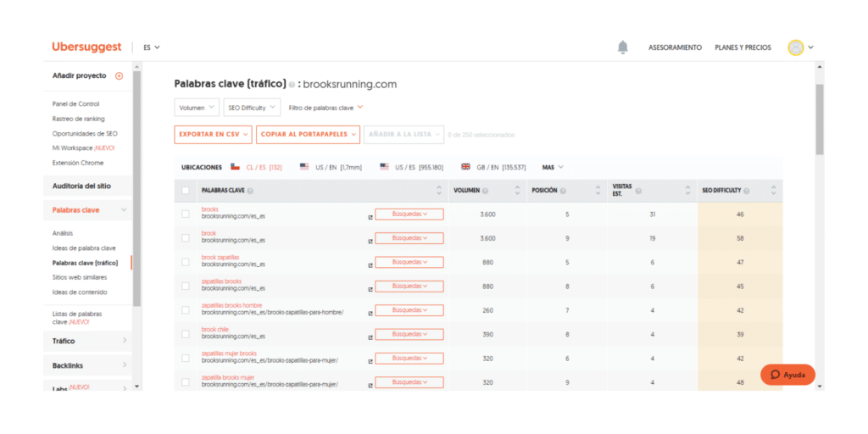Check the box for 'zapatillas brooks hombre' row
This screenshot has width=868, height=434.
186,310
